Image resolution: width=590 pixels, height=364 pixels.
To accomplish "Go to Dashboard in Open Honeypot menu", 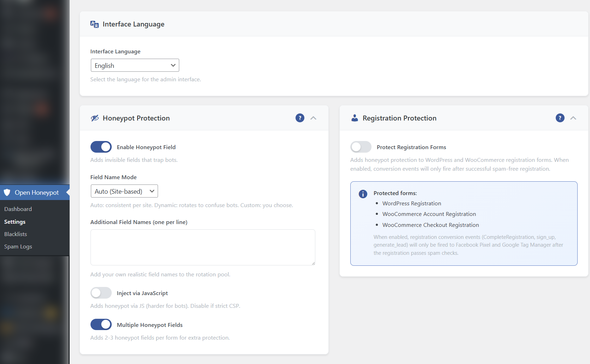I will 18,209.
